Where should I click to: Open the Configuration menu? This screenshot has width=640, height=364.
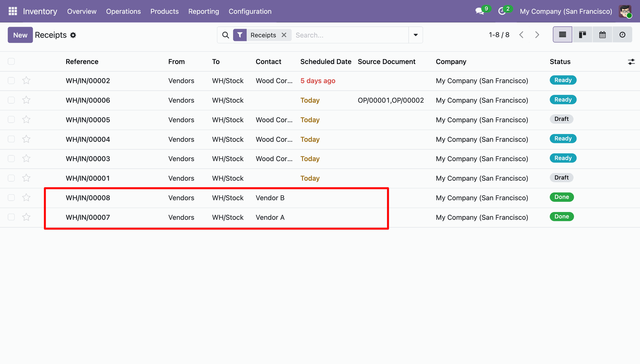click(250, 11)
